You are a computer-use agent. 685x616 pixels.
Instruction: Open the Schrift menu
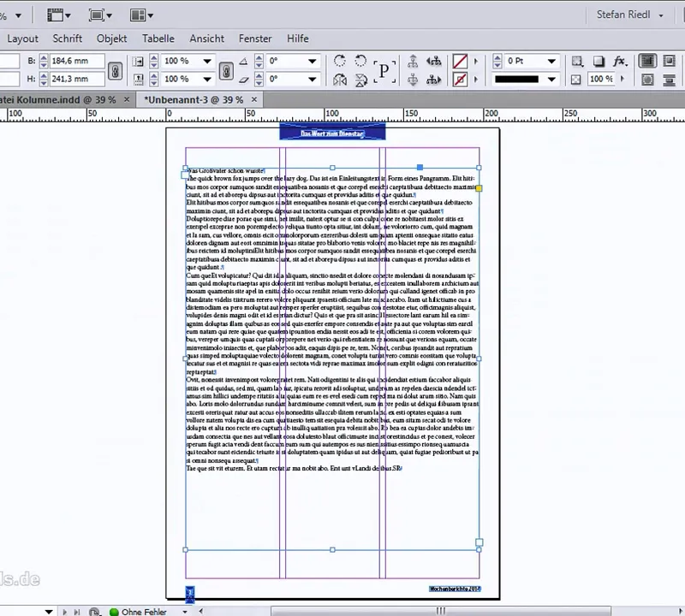[x=68, y=38]
